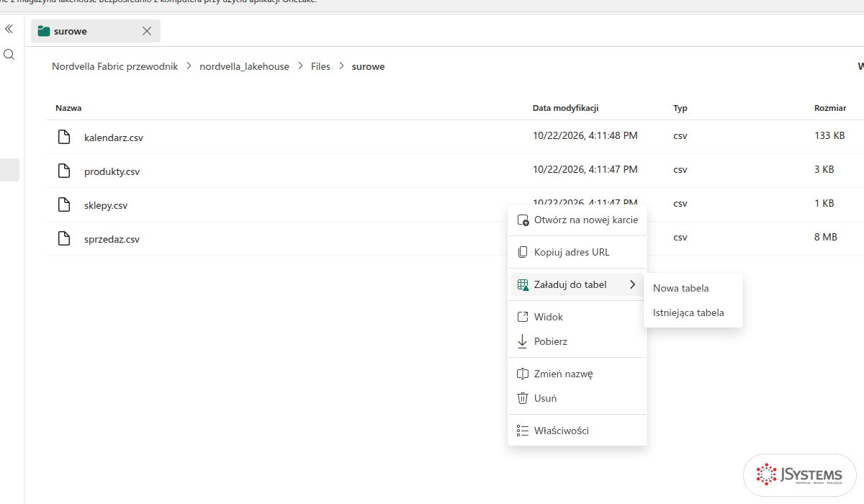Click the surowe breadcrumb
Screen dimensions: 864x504
[x=368, y=66]
